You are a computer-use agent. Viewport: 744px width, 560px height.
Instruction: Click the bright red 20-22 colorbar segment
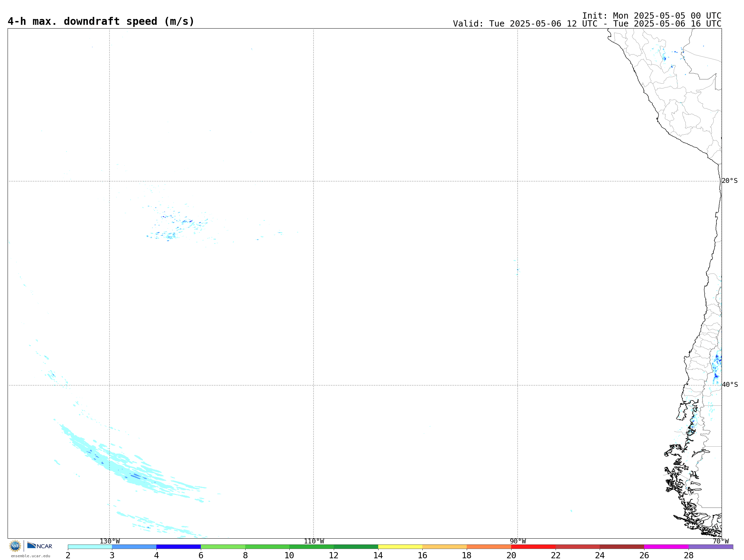pyautogui.click(x=533, y=547)
